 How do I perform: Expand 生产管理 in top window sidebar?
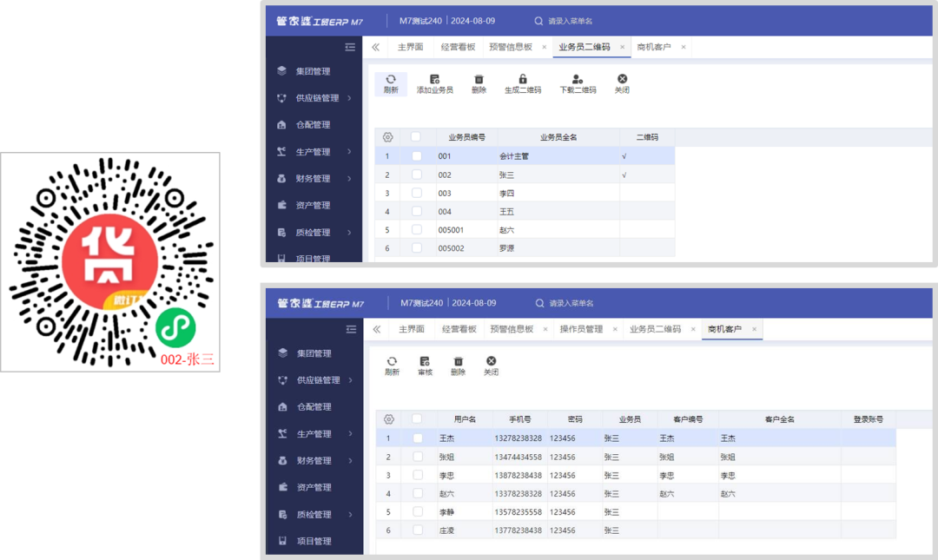click(x=349, y=151)
